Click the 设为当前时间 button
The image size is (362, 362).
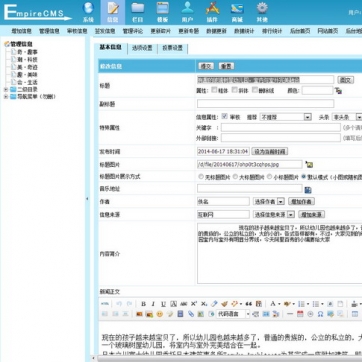coord(269,152)
